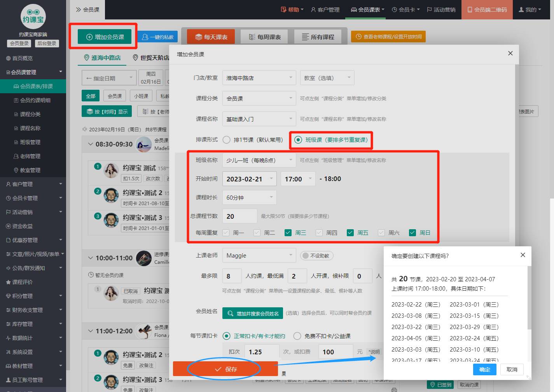Toggle the 不设助教 switch
Viewport: 554px width, 392px height.
[317, 256]
